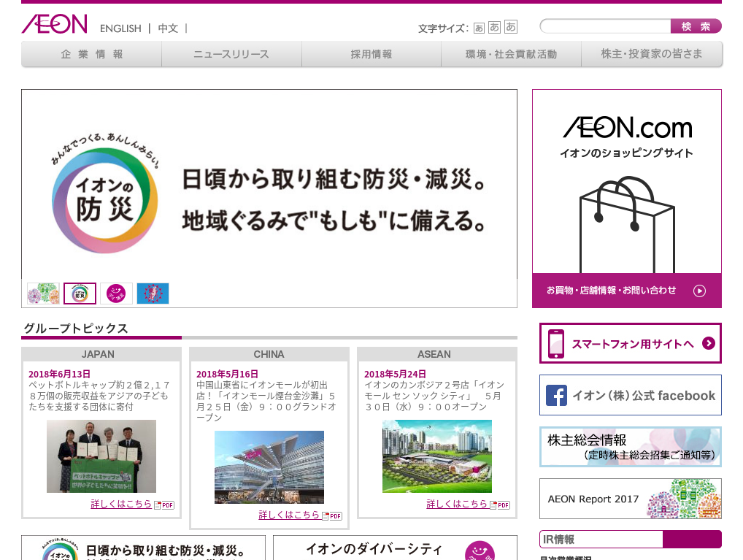Screen dimensions: 743x560
Task: Open the 株主総会情報 banner
Action: pos(630,447)
